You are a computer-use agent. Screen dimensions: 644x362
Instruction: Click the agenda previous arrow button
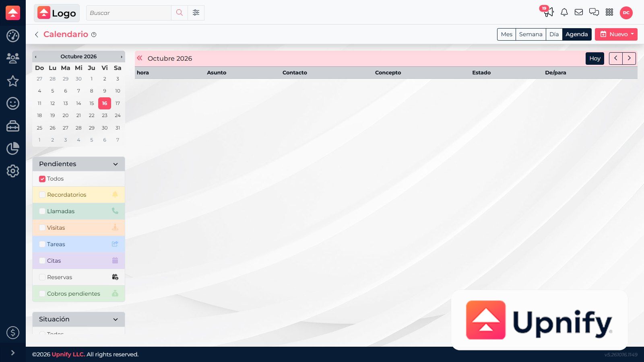[616, 58]
